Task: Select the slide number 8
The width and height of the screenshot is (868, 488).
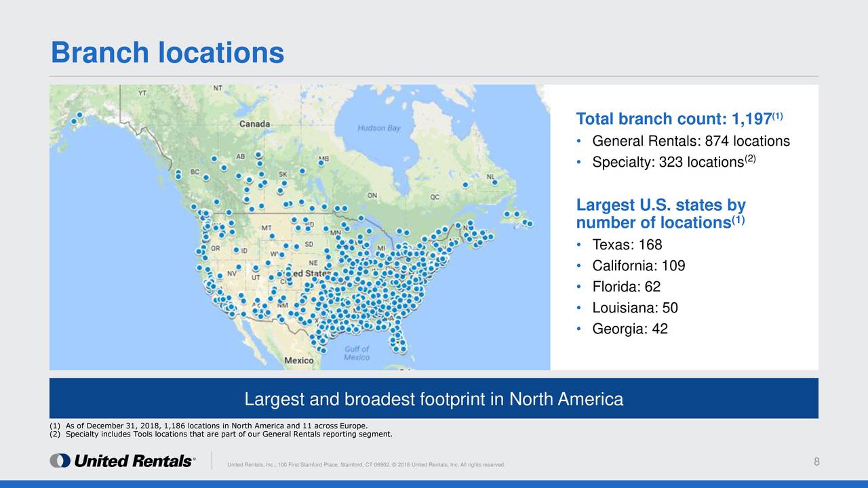Action: [816, 460]
